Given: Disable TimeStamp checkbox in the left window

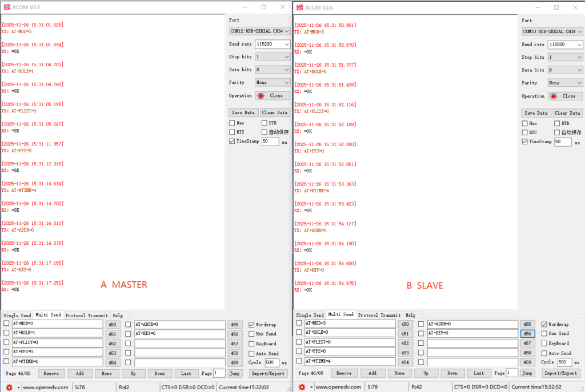Looking at the screenshot, I should 232,142.
